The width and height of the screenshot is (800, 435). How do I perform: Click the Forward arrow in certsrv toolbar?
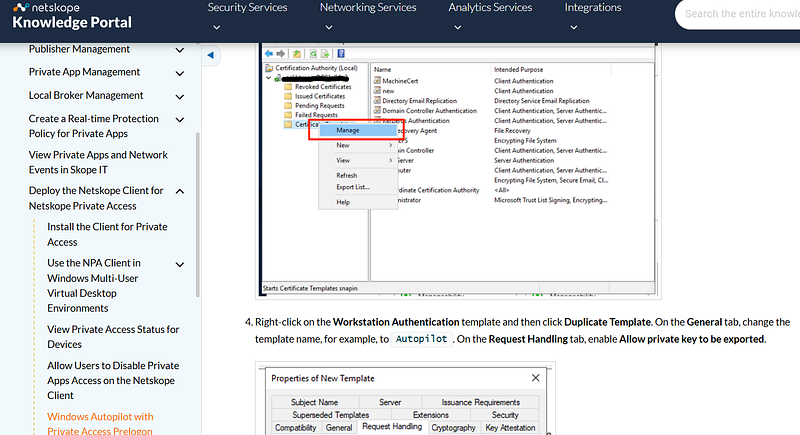pos(280,54)
